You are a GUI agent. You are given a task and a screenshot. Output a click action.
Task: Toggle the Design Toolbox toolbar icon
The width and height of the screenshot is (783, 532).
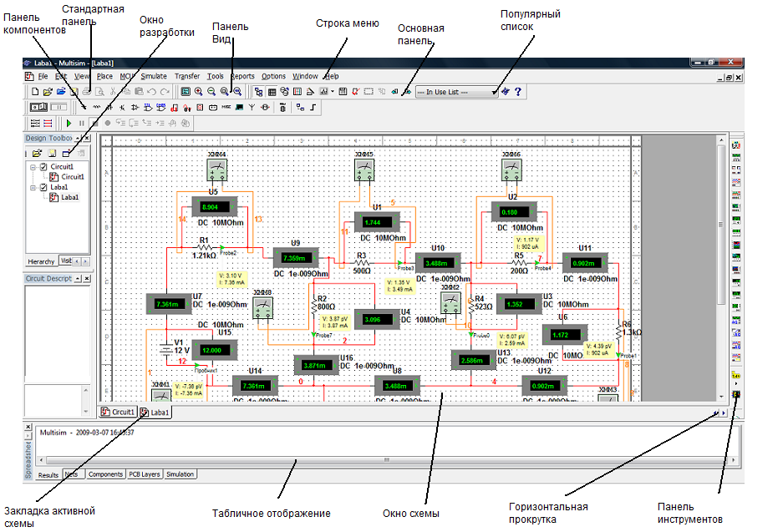pos(259,92)
